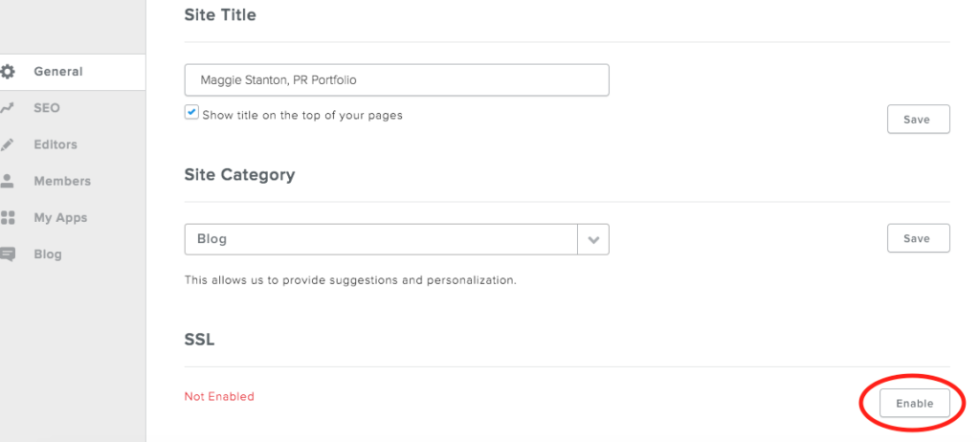Click into the Site Title text field
Image resolution: width=980 pixels, height=442 pixels.
pos(396,80)
